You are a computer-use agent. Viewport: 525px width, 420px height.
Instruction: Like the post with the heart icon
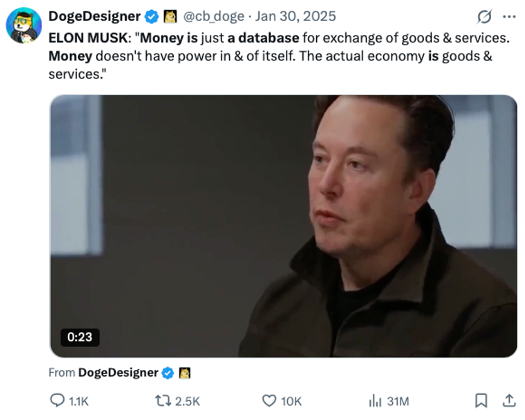pos(269,401)
